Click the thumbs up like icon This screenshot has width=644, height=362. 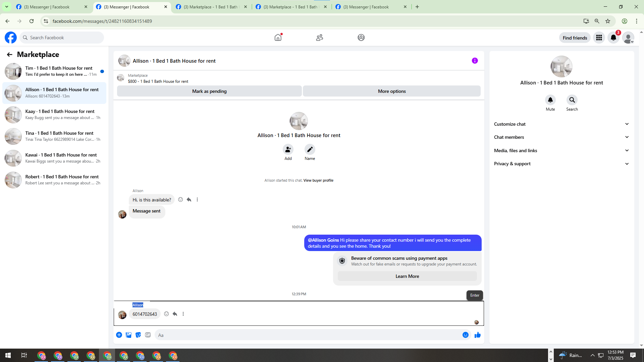[477, 335]
